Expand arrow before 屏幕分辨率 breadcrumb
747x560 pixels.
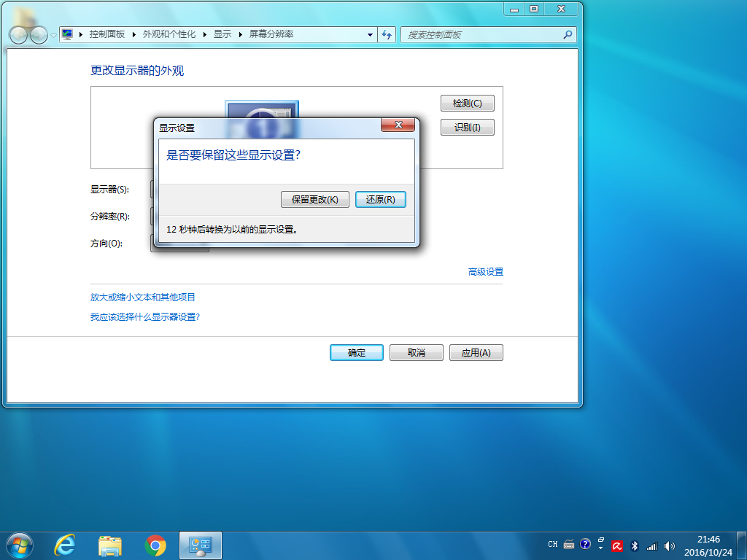tap(241, 35)
